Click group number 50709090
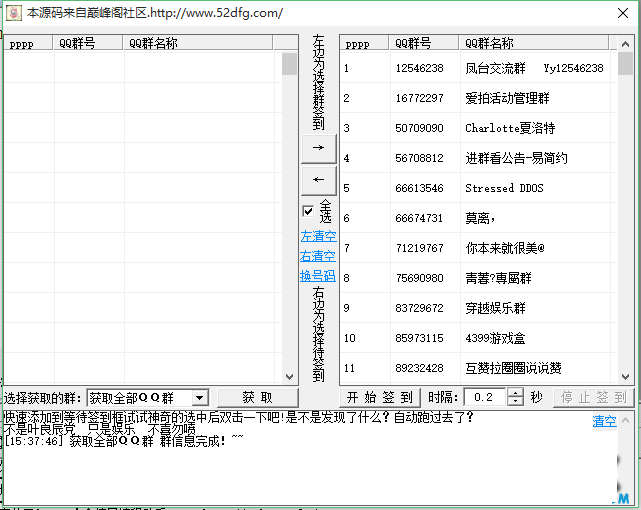Image resolution: width=641 pixels, height=510 pixels. [419, 128]
